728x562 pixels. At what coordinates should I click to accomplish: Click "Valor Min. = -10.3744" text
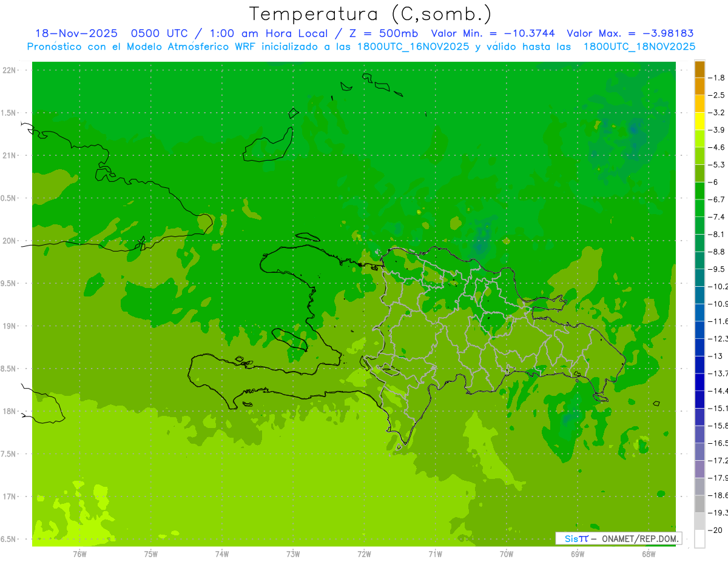(493, 33)
